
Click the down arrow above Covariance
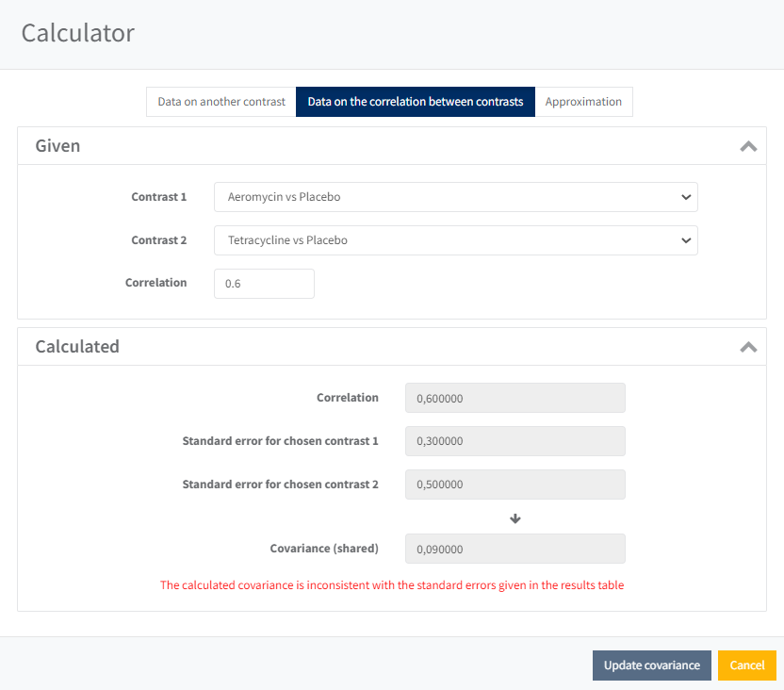click(x=515, y=518)
